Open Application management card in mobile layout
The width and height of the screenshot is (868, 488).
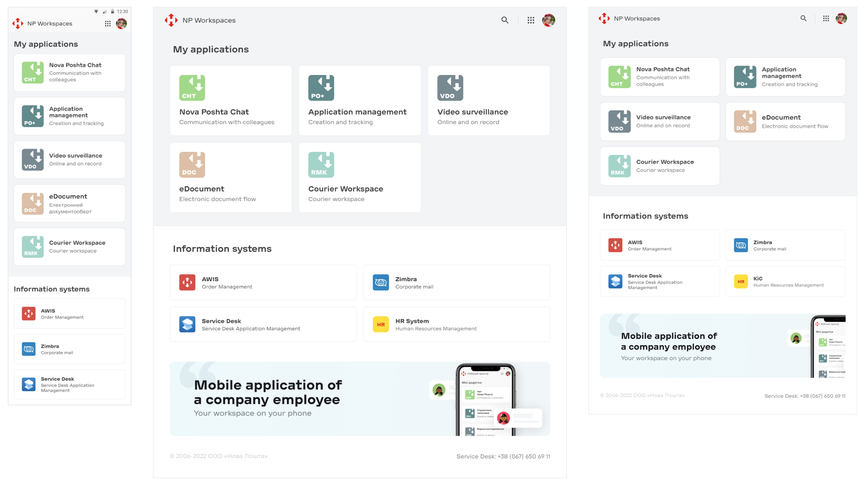(70, 116)
